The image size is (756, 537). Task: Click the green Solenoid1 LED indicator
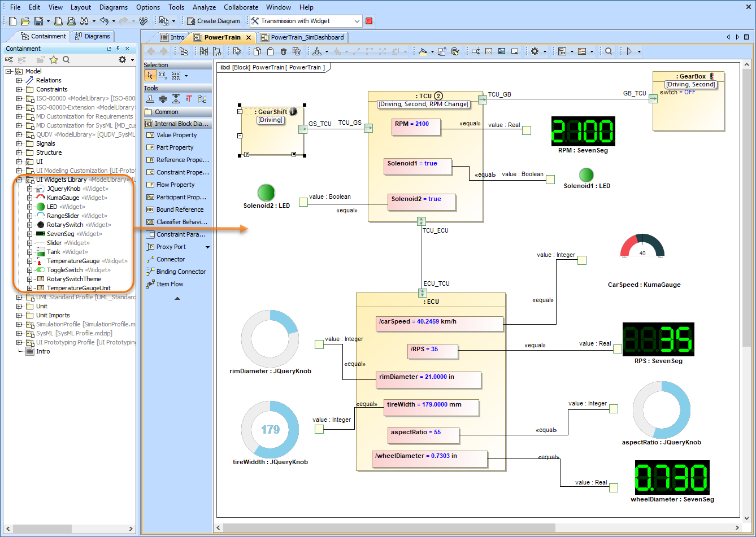(x=586, y=175)
